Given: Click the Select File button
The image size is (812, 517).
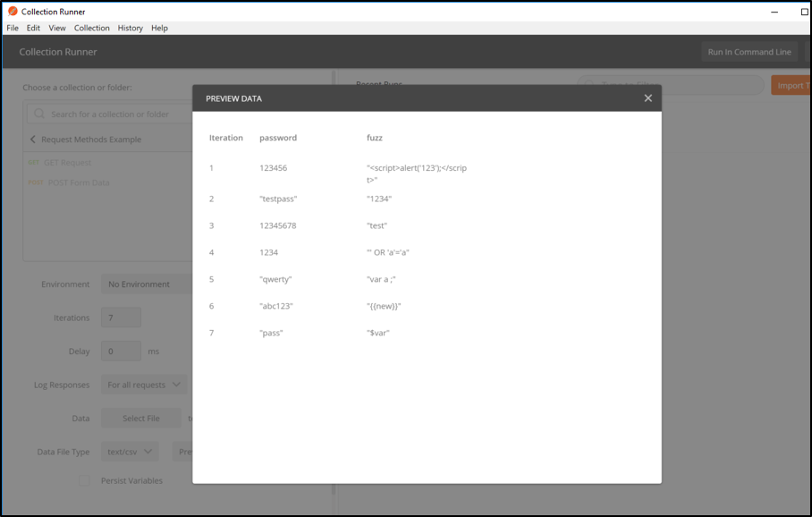Looking at the screenshot, I should click(140, 418).
